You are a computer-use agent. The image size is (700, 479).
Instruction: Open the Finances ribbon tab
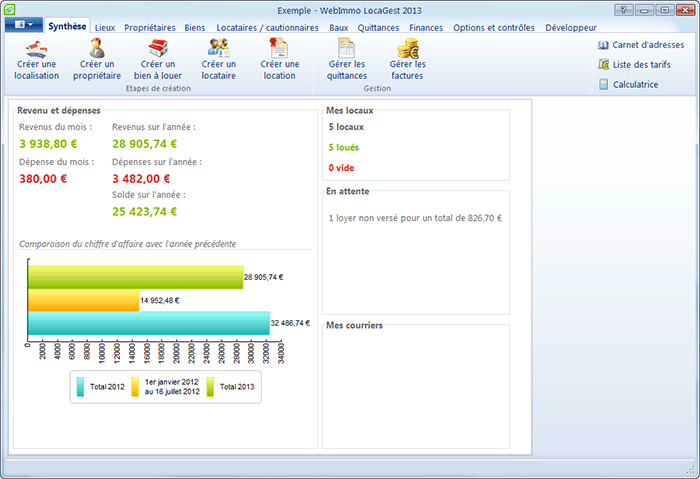[x=426, y=28]
